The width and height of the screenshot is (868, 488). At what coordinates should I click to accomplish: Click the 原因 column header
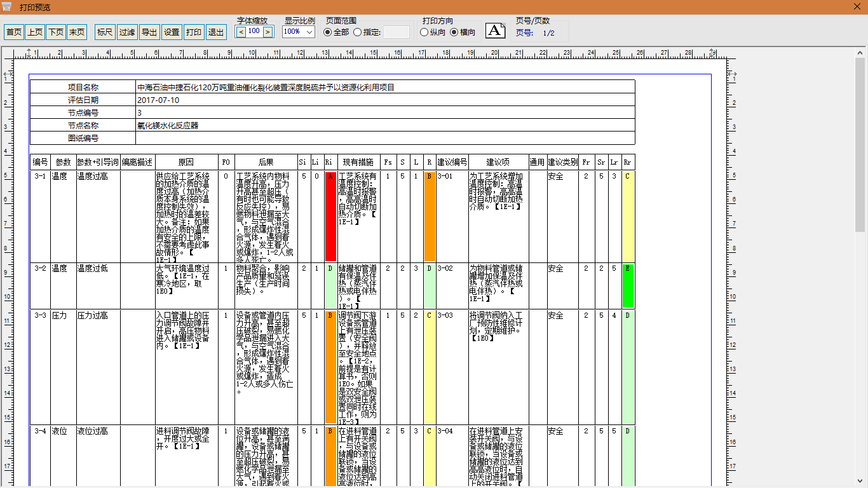click(x=186, y=162)
